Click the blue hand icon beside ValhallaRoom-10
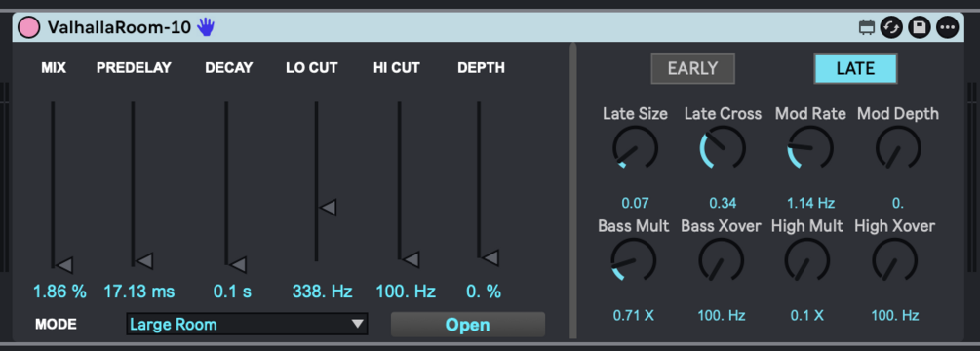The width and height of the screenshot is (980, 351). coord(206,27)
